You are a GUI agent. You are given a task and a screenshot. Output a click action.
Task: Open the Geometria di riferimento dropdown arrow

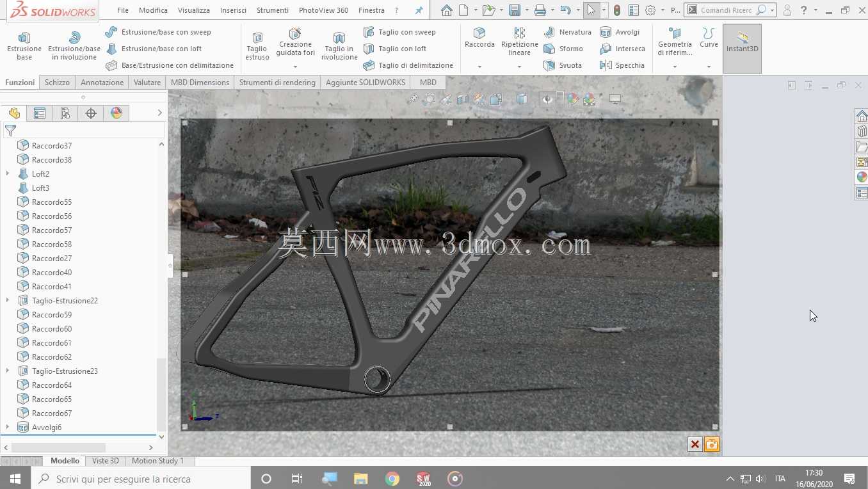(675, 67)
